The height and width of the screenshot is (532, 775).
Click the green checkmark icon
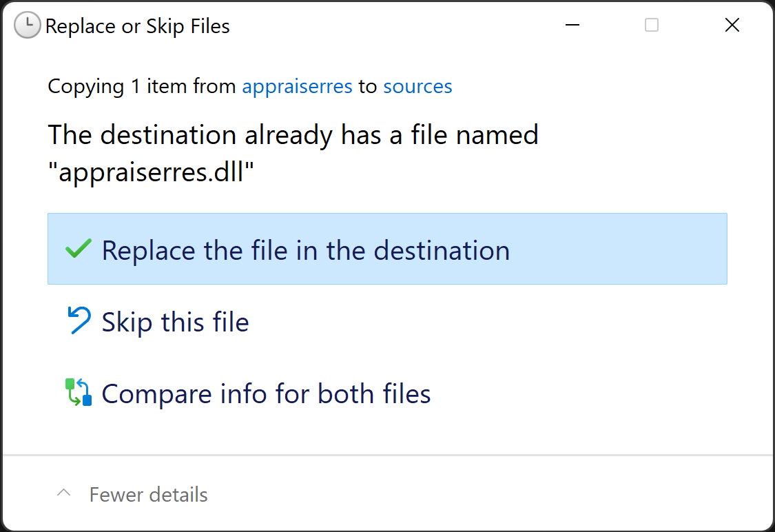pyautogui.click(x=78, y=249)
